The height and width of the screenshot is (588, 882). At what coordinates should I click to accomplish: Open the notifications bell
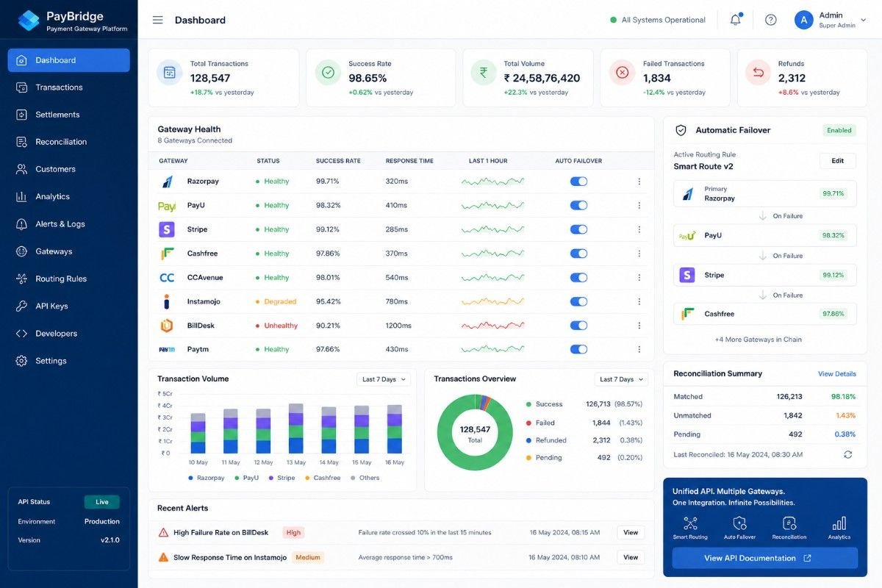(736, 20)
